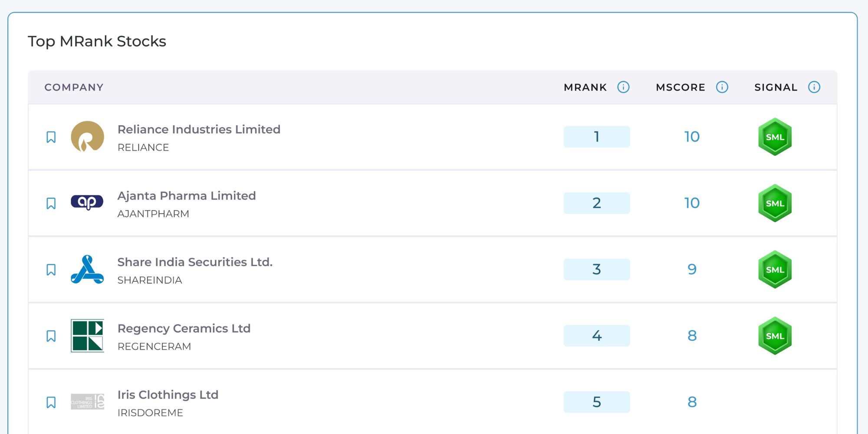Click Reliance Industries company logo
The image size is (868, 434).
pos(87,137)
